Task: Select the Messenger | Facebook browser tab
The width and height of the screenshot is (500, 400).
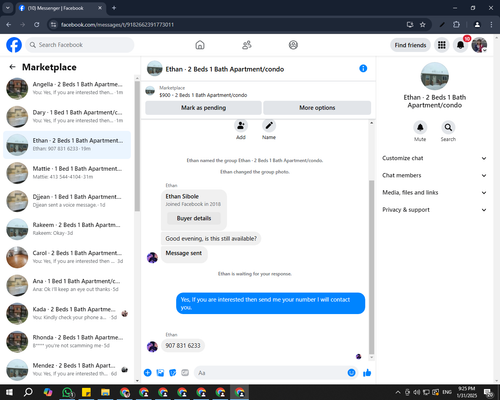Action: [60, 8]
